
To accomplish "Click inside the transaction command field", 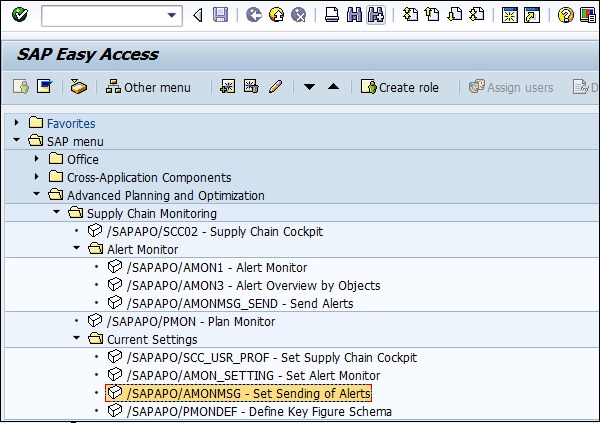I will (103, 16).
